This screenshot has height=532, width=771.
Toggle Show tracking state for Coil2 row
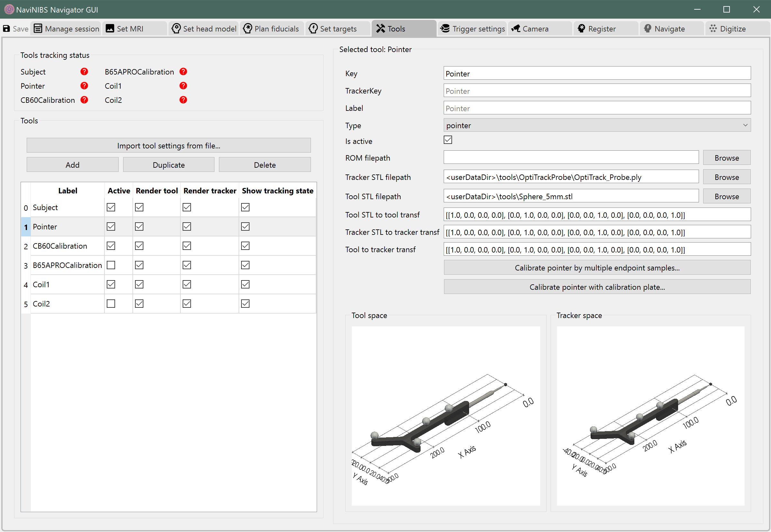(245, 304)
